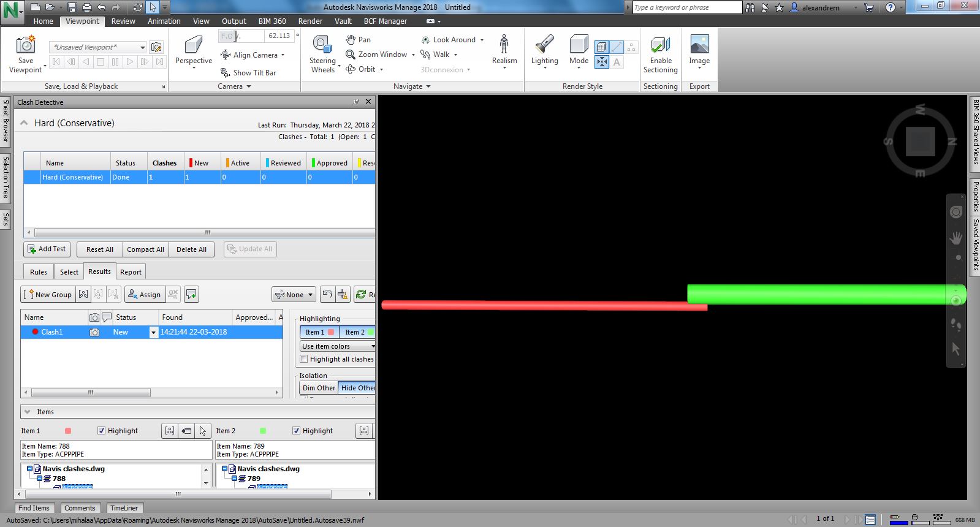Viewport: 980px width, 527px height.
Task: Select the Realism figure icon
Action: click(x=504, y=45)
